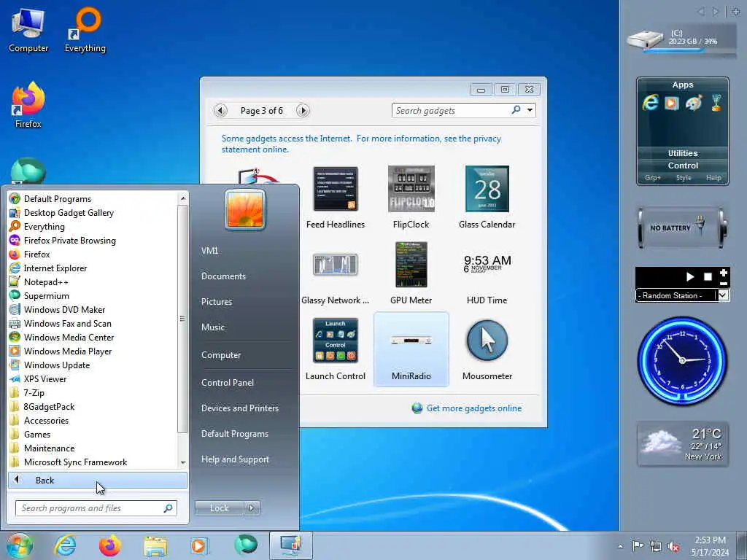
Task: Pick the Launch Control gadget in the gallery
Action: coord(336,349)
